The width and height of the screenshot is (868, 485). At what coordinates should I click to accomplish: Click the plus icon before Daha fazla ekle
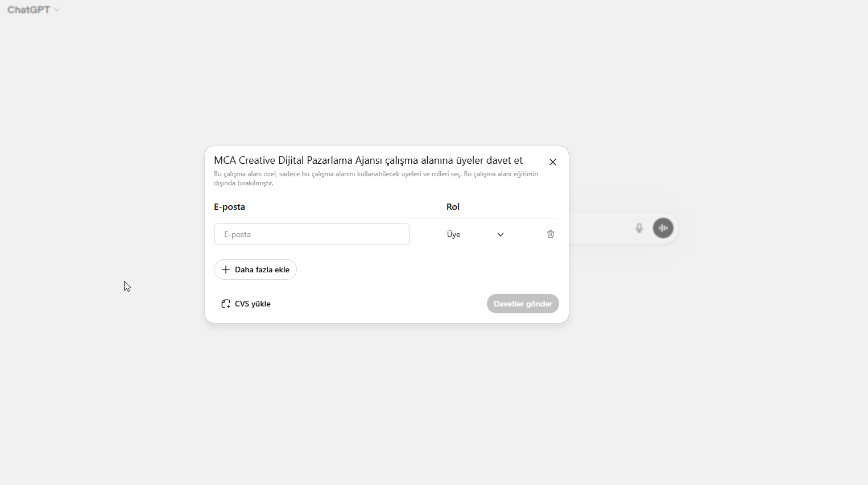[226, 270]
